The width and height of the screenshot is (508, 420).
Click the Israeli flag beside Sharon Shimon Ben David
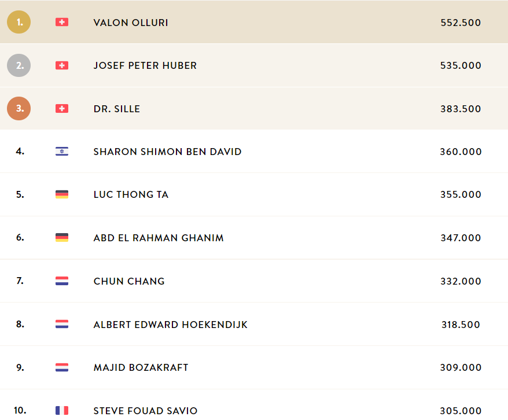click(x=62, y=151)
